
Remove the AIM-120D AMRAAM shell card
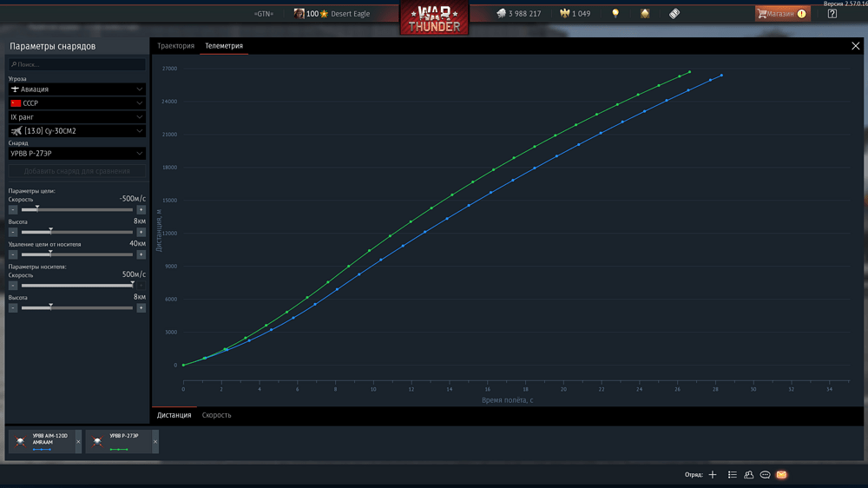78,441
